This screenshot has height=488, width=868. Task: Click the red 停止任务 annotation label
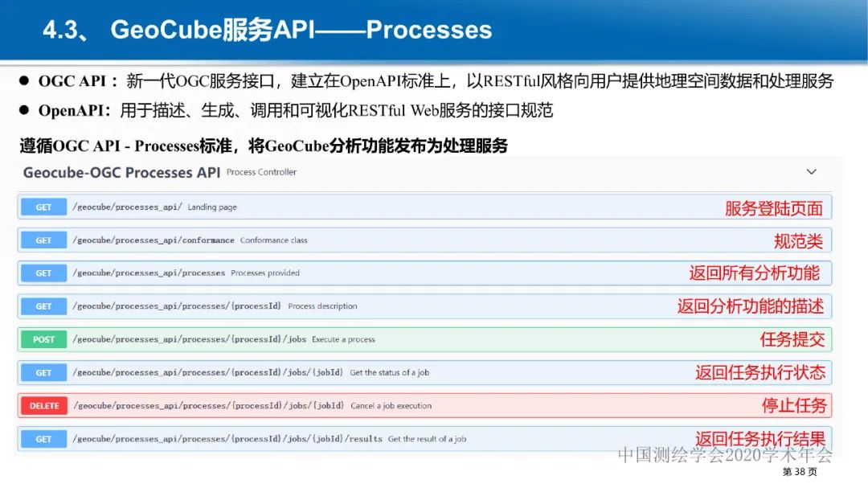pos(794,406)
